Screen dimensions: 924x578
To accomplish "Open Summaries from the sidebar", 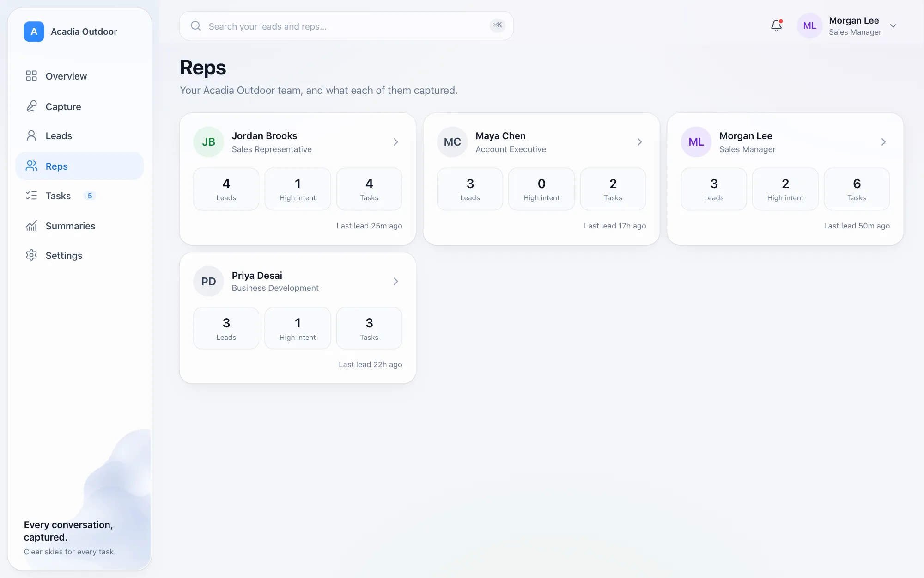I will [x=79, y=226].
